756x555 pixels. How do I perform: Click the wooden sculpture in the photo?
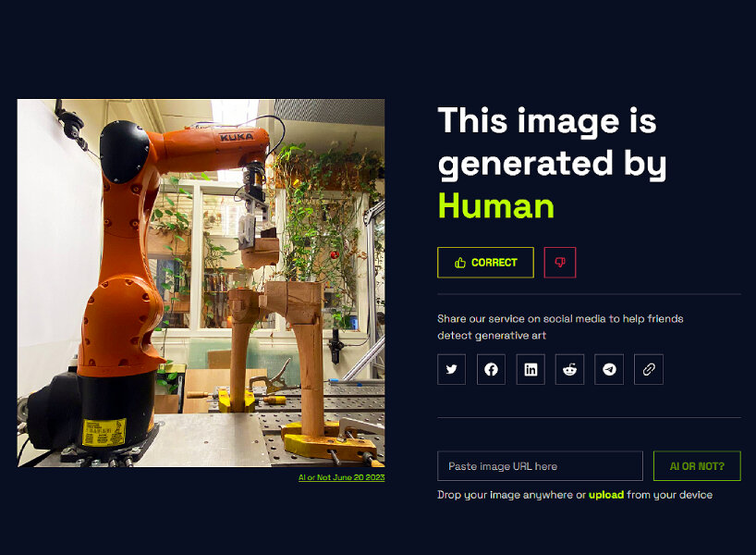click(279, 333)
